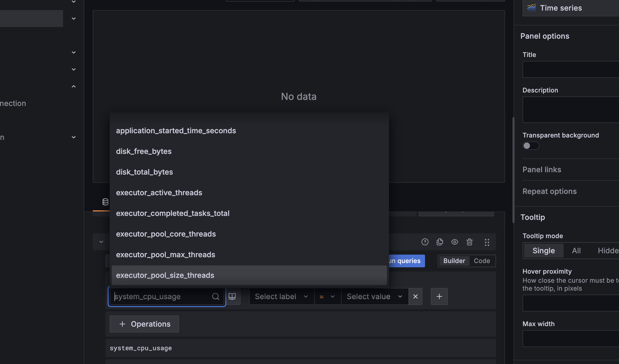The height and width of the screenshot is (364, 619).
Task: Duplicate the query with copy icon
Action: tap(440, 242)
